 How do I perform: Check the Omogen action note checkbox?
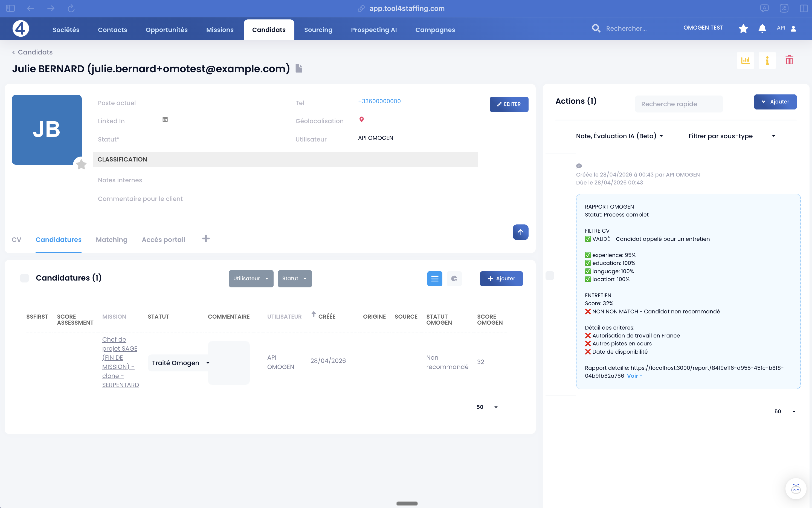coord(550,276)
